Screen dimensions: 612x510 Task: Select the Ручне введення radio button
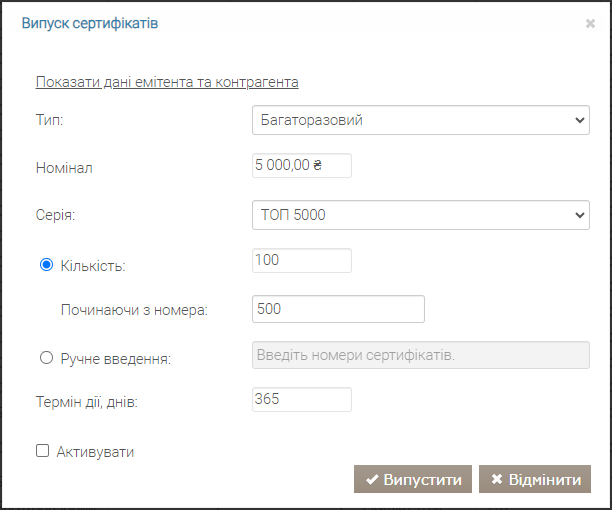(x=46, y=357)
